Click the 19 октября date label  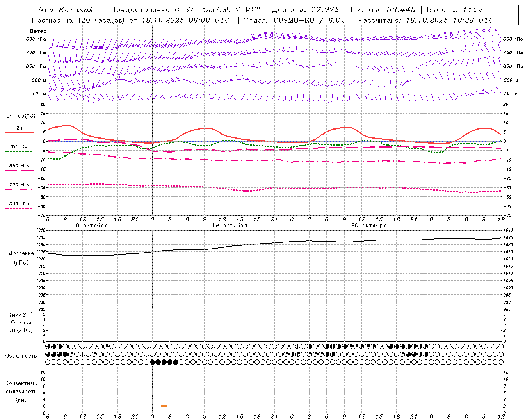point(229,226)
